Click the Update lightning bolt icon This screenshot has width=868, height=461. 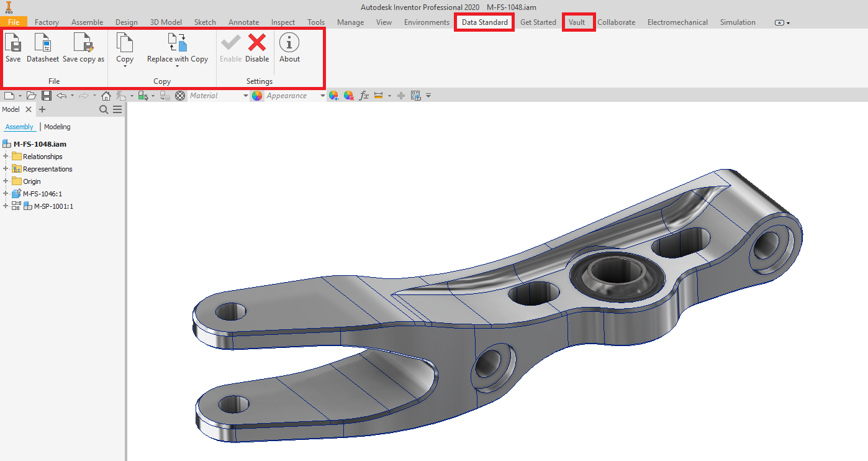pyautogui.click(x=121, y=96)
